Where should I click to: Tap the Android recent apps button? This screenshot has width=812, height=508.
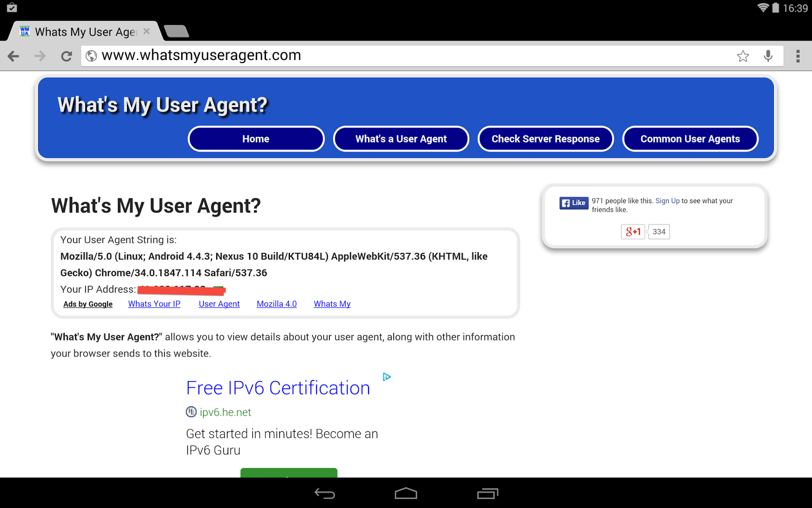coord(488,493)
